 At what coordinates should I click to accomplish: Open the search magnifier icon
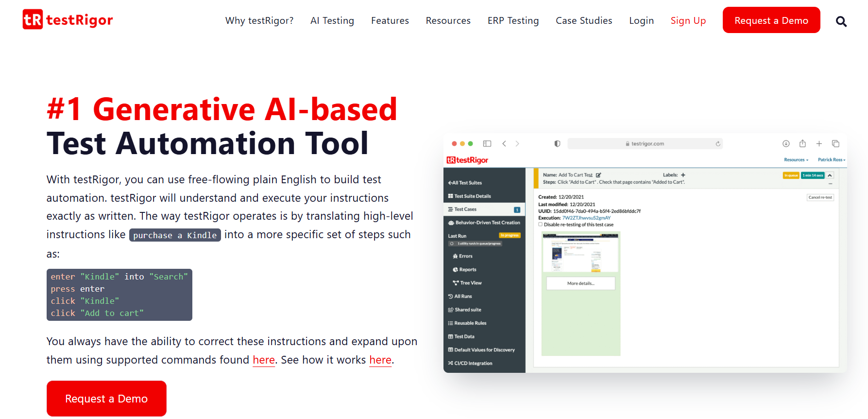tap(841, 21)
